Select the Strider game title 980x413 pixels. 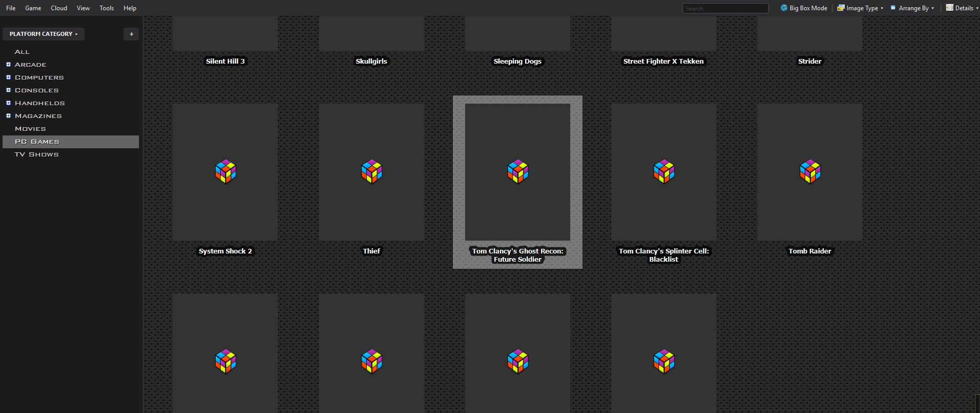point(810,61)
